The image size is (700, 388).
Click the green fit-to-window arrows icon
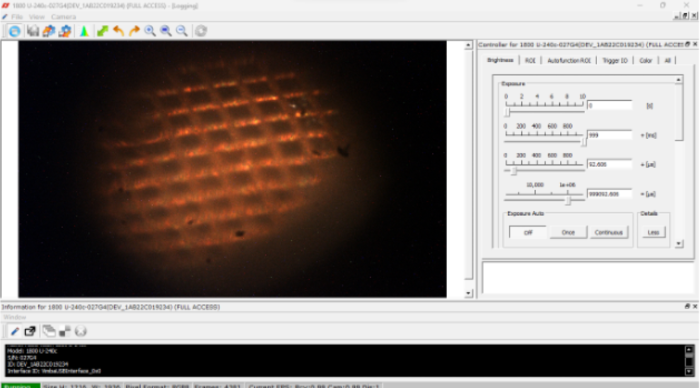pos(103,31)
